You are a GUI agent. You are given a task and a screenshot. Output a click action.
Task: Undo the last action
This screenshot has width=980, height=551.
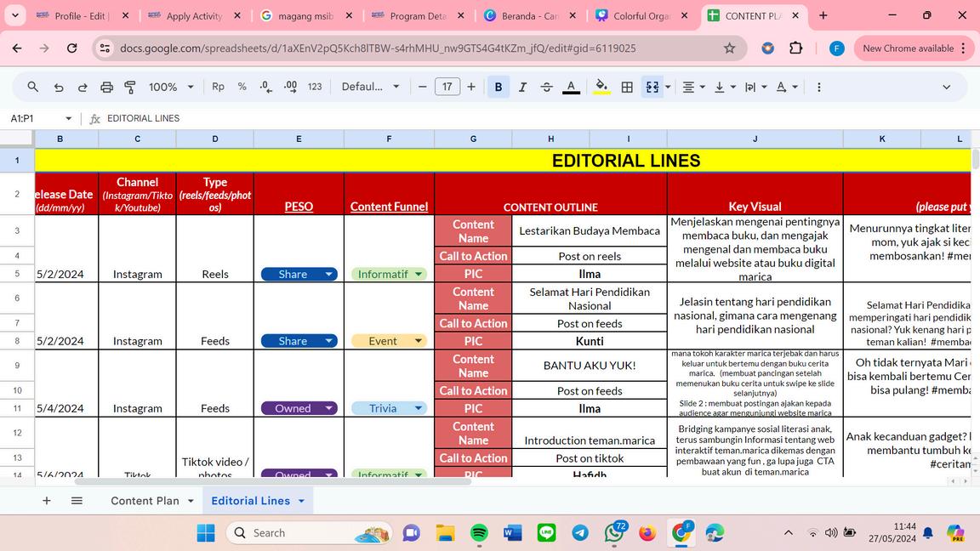[59, 88]
